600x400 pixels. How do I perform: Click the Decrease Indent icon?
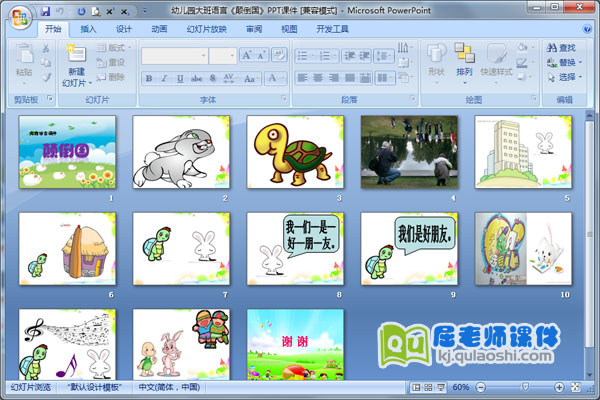coord(350,56)
